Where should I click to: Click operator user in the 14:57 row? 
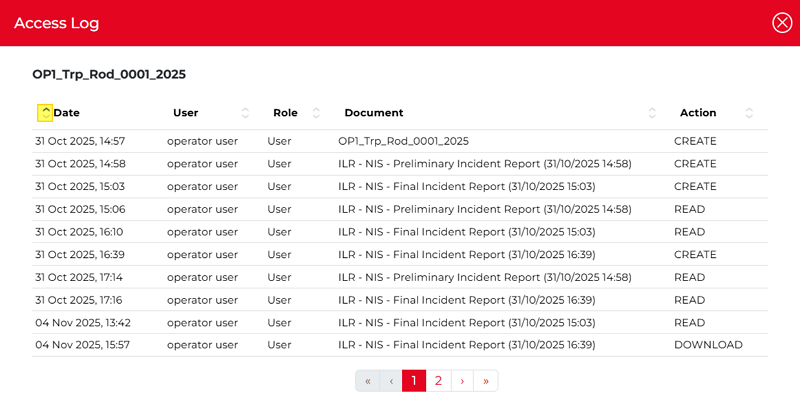[x=203, y=141]
